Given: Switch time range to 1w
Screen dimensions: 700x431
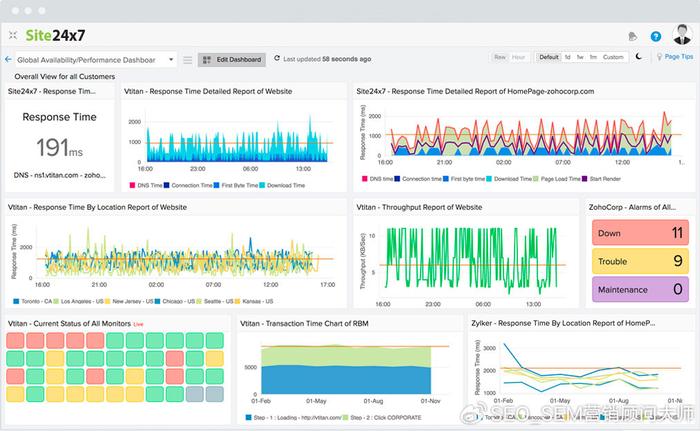Looking at the screenshot, I should 580,57.
